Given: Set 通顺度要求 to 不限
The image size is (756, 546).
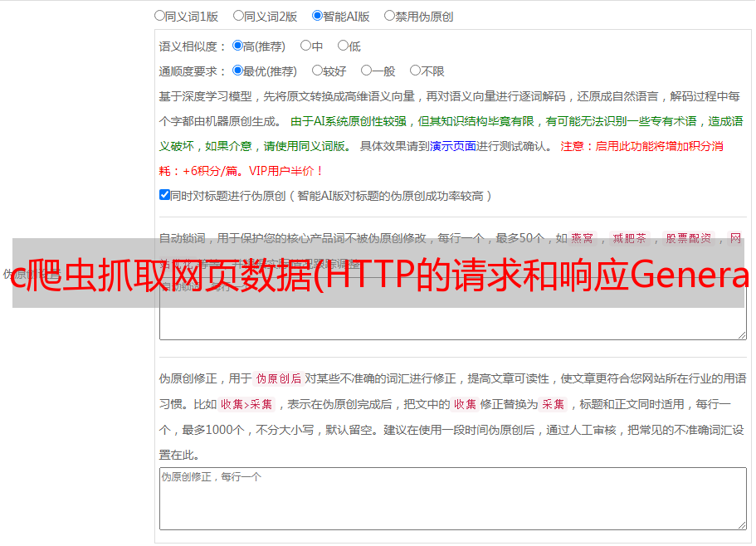Looking at the screenshot, I should 415,71.
